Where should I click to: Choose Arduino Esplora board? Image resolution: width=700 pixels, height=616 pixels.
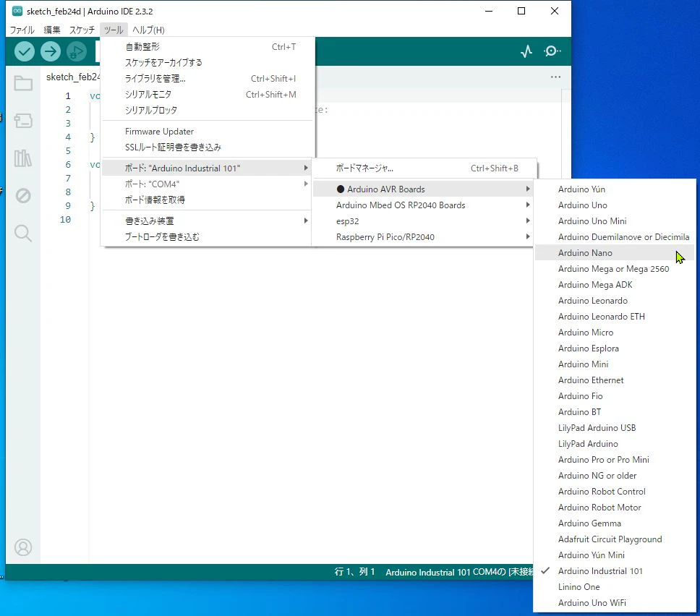tap(615, 348)
